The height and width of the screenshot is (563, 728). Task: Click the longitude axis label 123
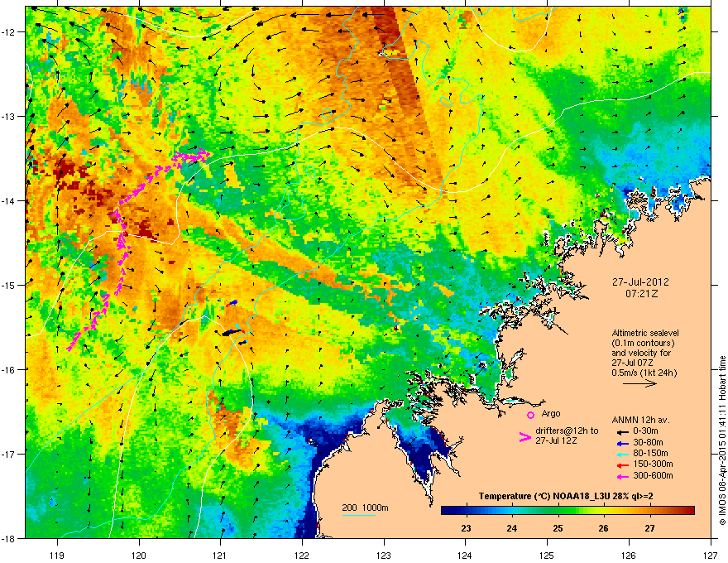tap(384, 556)
